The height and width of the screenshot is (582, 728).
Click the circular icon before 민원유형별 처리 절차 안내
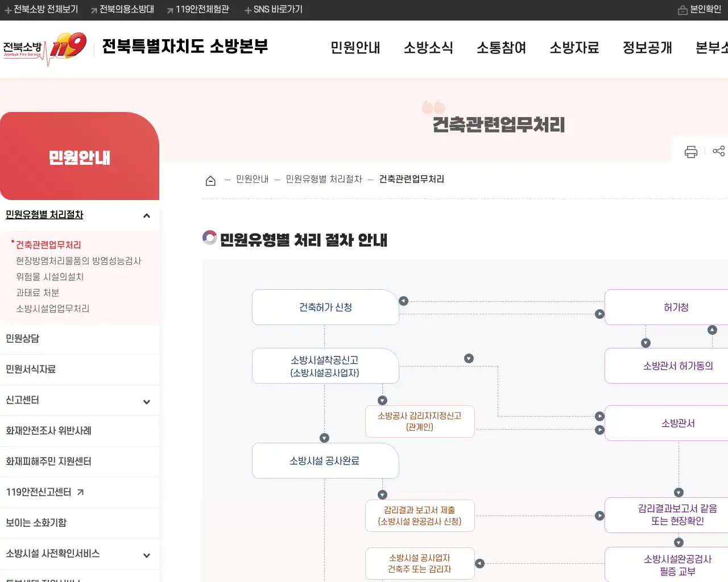click(x=209, y=238)
